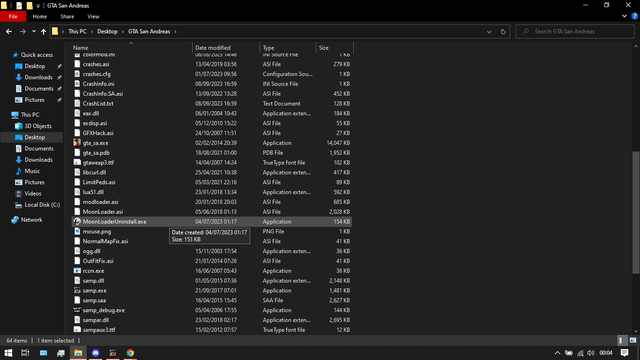Expand the ribbon chevron
640x360 pixels.
624,16
